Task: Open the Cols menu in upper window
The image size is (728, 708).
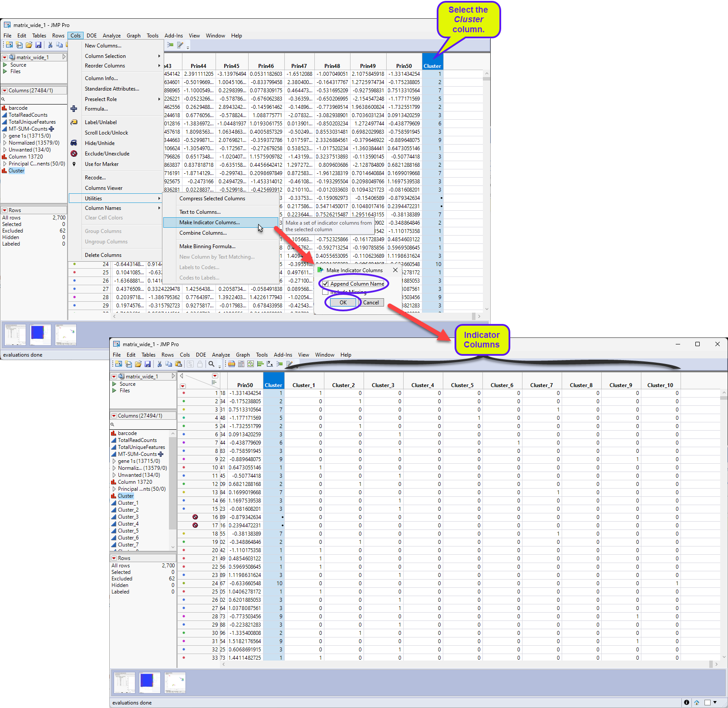Action: pyautogui.click(x=76, y=36)
